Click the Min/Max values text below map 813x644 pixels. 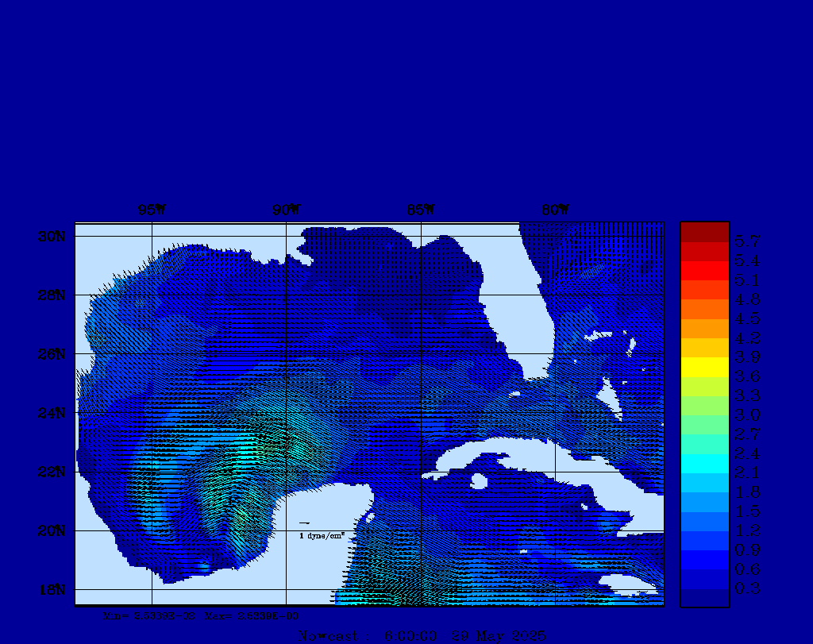pos(201,615)
